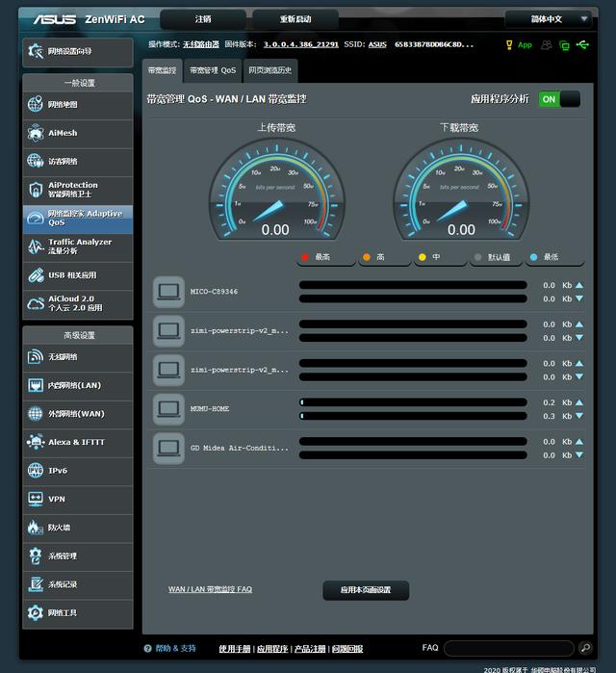Viewport: 616px width, 673px height.
Task: Open the VPN sidebar icon
Action: coord(36,499)
